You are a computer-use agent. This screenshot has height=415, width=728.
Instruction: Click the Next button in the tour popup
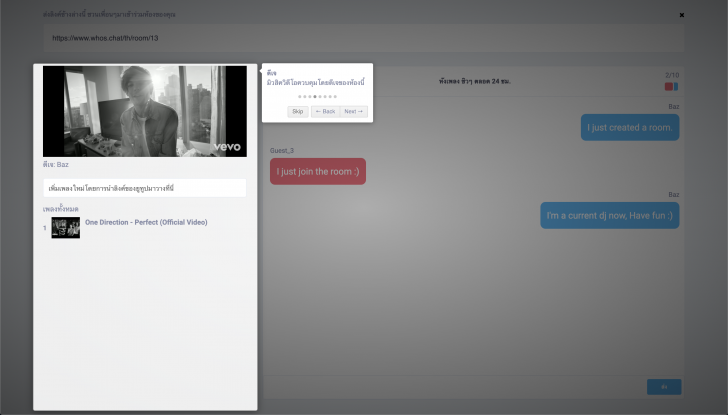354,111
